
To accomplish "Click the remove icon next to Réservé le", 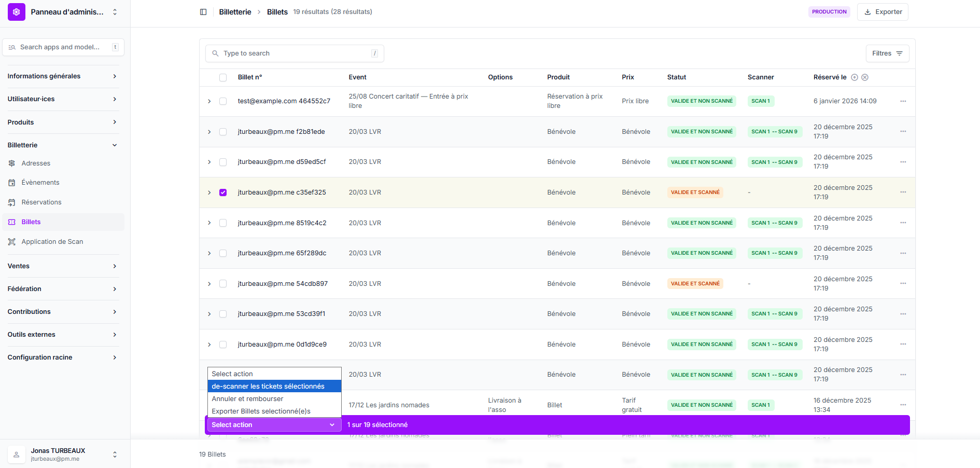I will point(865,77).
